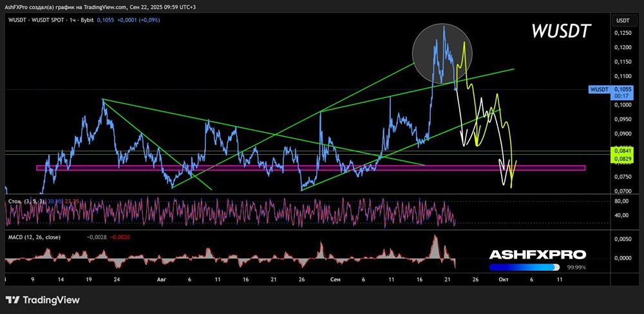Click the 9 date label on time axis
Screen dimensions: 644x314
(33, 279)
